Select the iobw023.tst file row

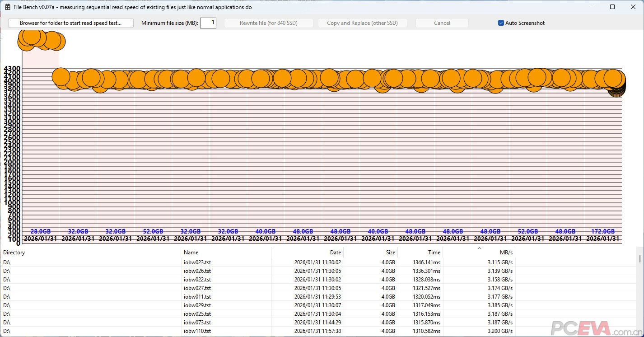tap(197, 262)
